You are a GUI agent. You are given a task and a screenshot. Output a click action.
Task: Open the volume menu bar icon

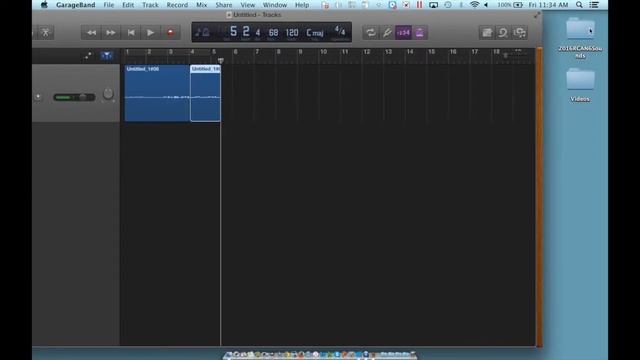486,5
